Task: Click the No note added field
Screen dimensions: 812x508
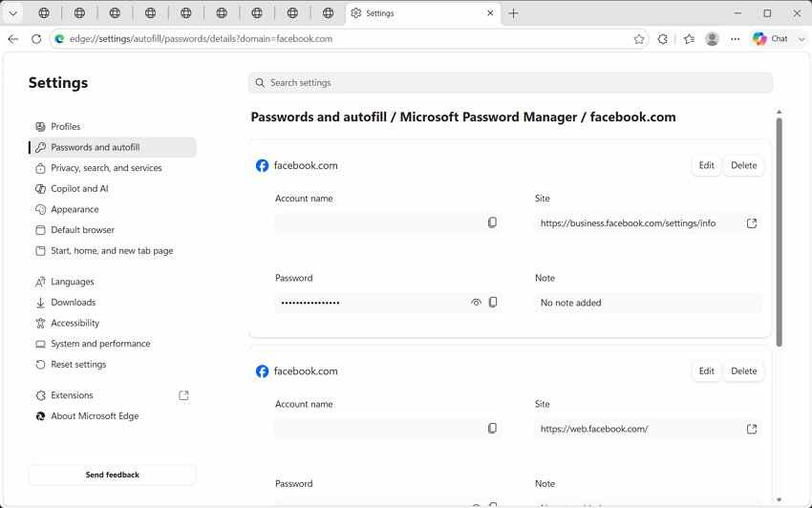Action: coord(648,303)
